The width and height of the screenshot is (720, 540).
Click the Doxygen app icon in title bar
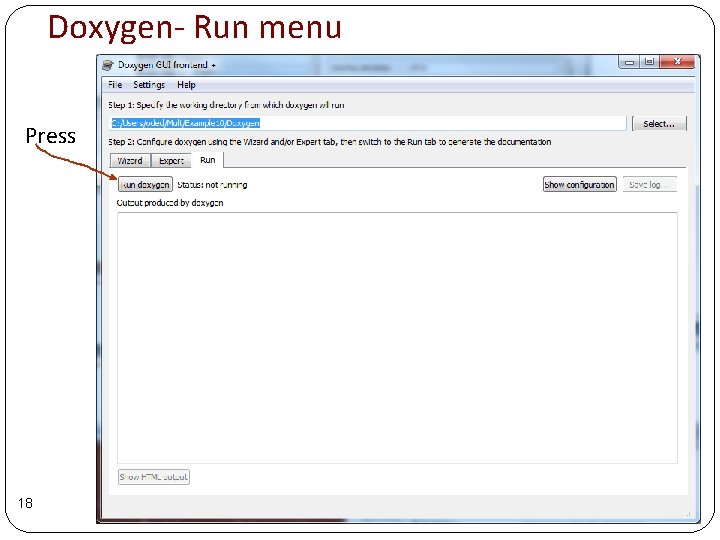108,65
